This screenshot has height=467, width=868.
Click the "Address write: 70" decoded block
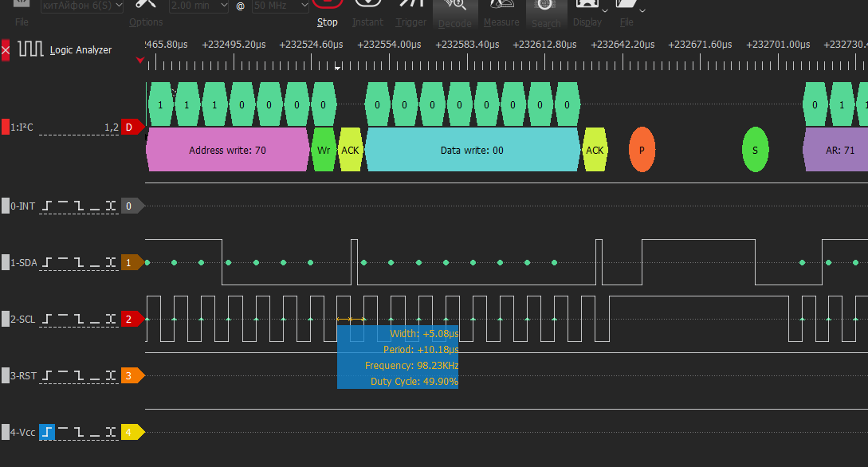227,150
